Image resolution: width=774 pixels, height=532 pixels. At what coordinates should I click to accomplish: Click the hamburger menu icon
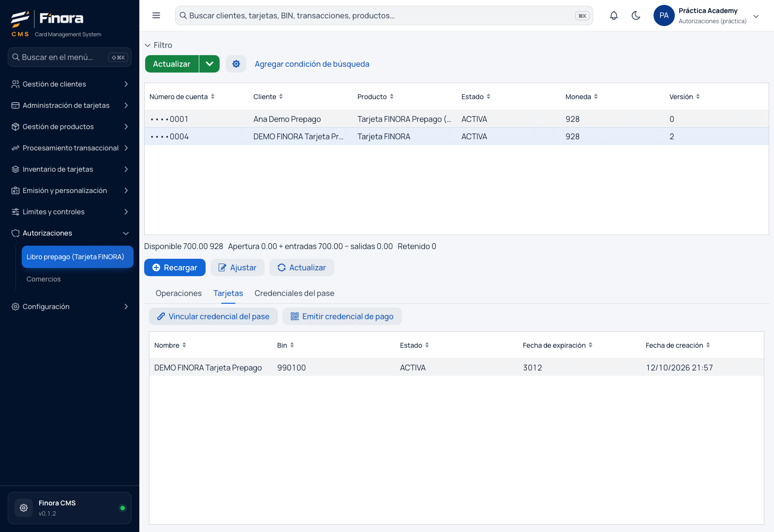pyautogui.click(x=156, y=15)
